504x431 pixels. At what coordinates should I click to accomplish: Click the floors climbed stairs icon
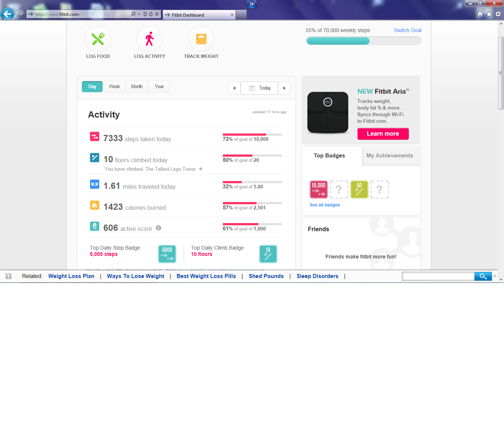pyautogui.click(x=94, y=158)
